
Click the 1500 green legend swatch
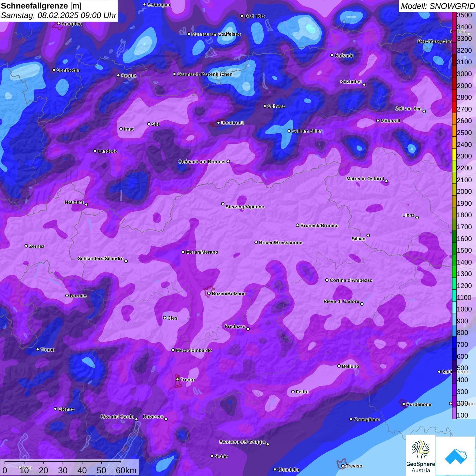pos(454,248)
